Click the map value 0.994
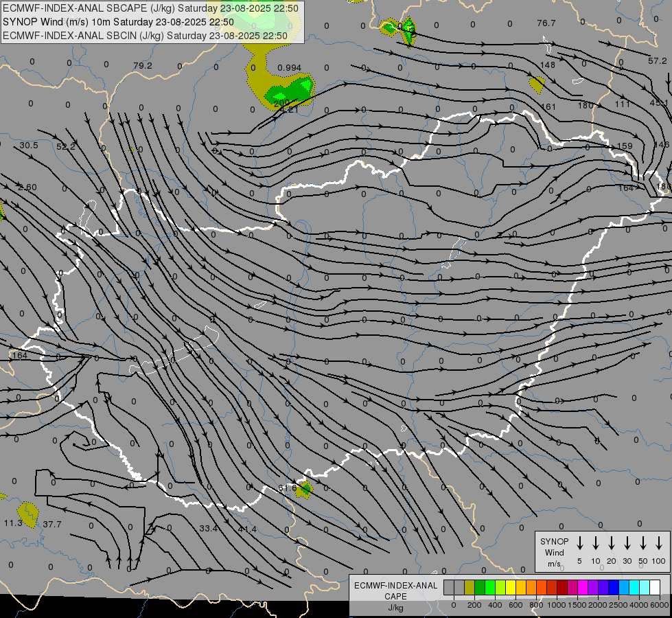Screen dimensions: 672x618 pyautogui.click(x=289, y=68)
